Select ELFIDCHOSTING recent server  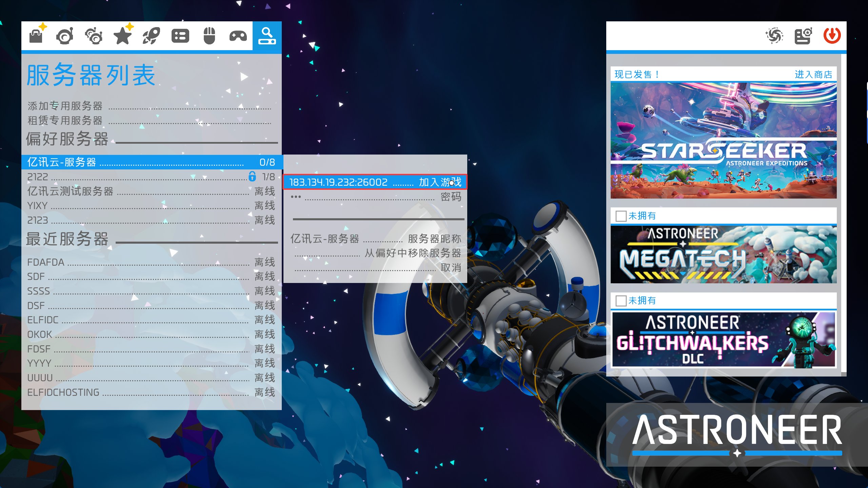pos(152,392)
